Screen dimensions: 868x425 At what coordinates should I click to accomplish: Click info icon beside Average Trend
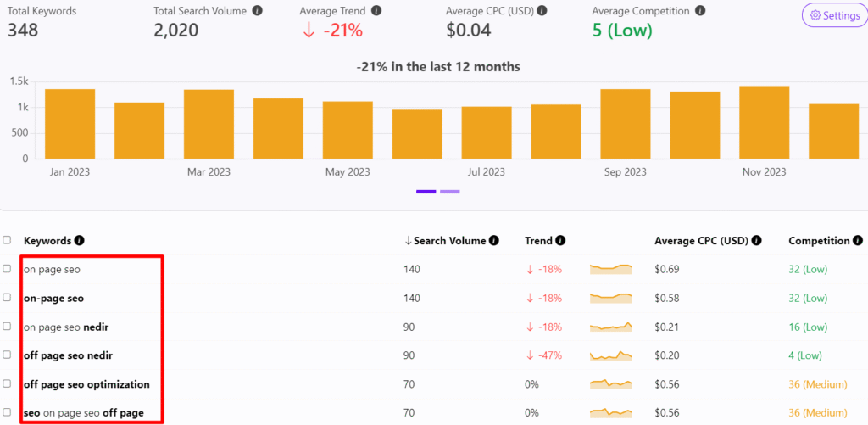(x=376, y=11)
